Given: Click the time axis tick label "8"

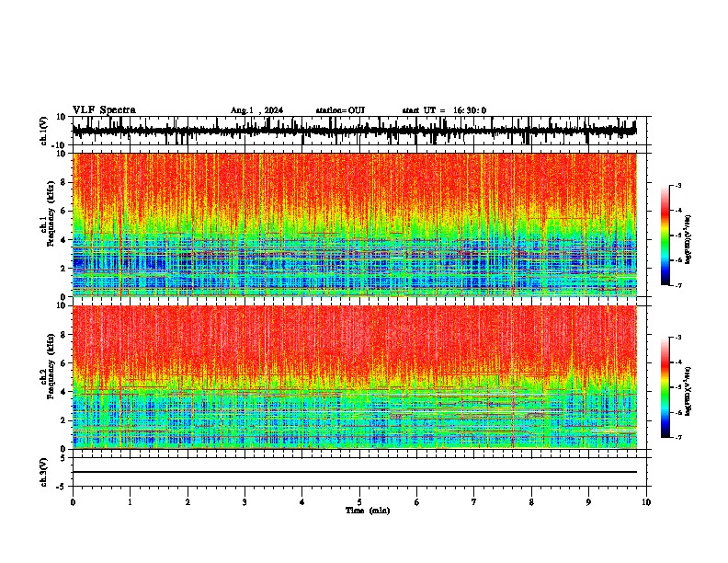Looking at the screenshot, I should 531,502.
